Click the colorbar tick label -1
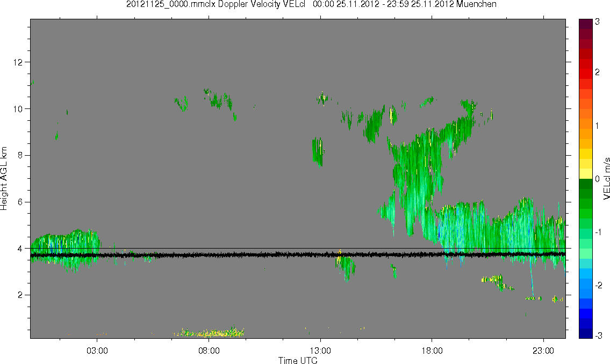This screenshot has width=610, height=364. click(599, 232)
